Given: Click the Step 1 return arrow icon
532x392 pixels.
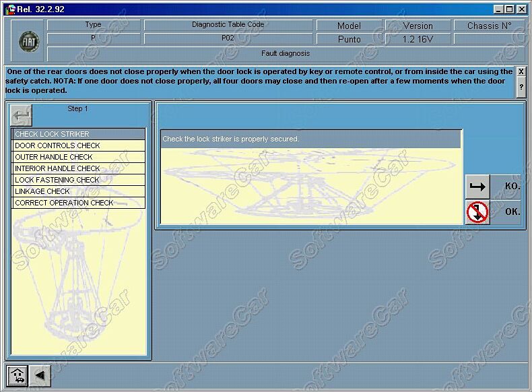Looking at the screenshot, I should (x=22, y=116).
